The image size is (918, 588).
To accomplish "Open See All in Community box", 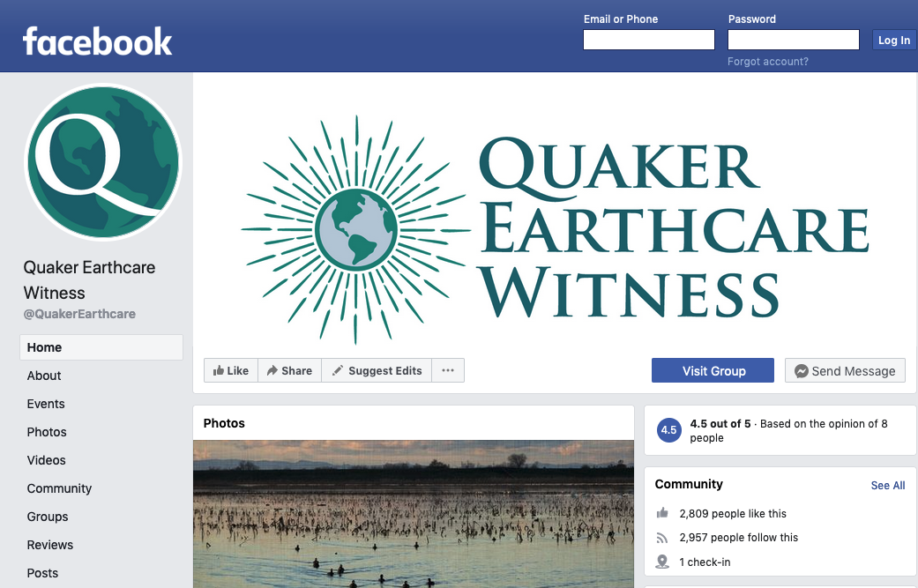I will pos(887,485).
